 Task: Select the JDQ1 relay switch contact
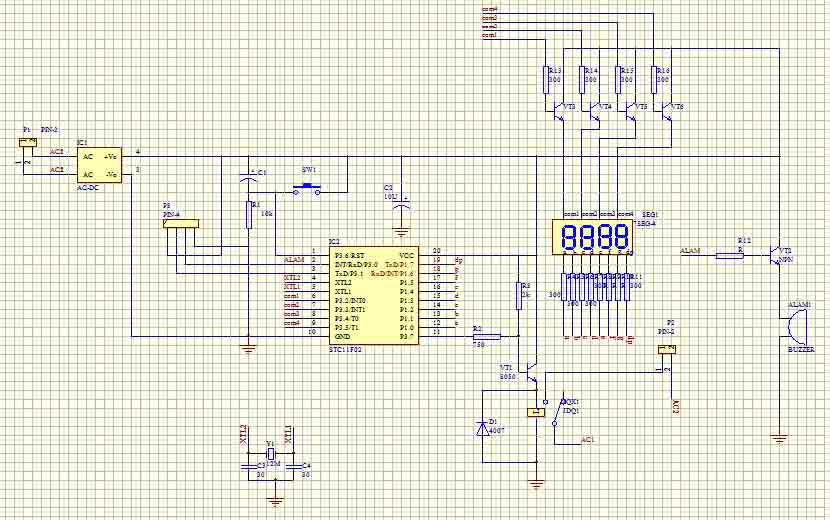[559, 412]
